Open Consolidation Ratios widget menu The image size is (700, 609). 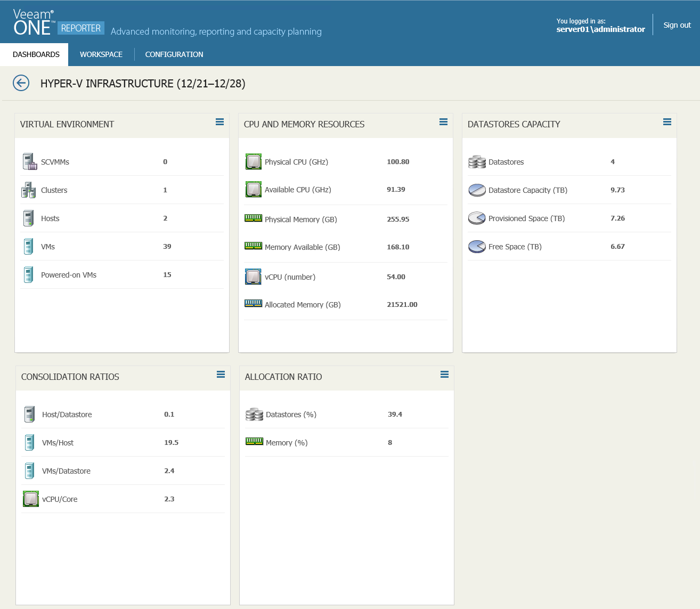click(221, 375)
